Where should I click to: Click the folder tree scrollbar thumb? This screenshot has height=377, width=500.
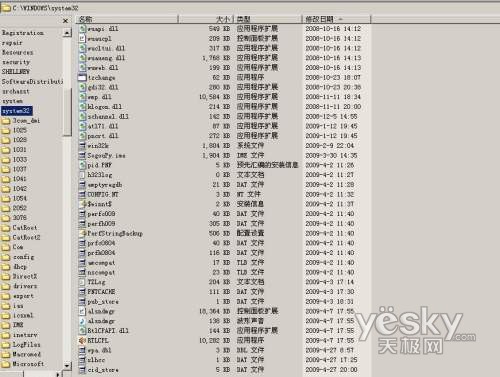67,112
